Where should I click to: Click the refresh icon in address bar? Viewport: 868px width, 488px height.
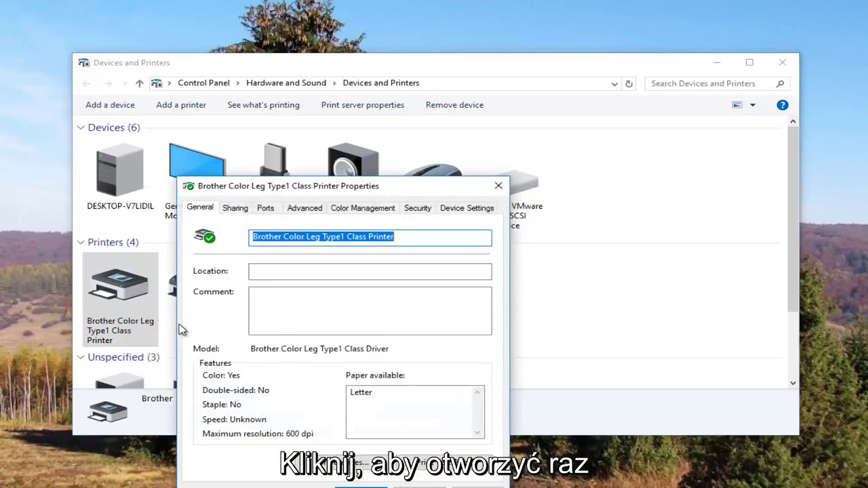(629, 83)
